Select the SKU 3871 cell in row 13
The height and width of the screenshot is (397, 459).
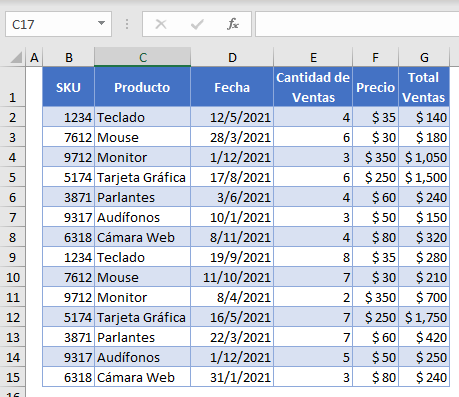pos(68,337)
